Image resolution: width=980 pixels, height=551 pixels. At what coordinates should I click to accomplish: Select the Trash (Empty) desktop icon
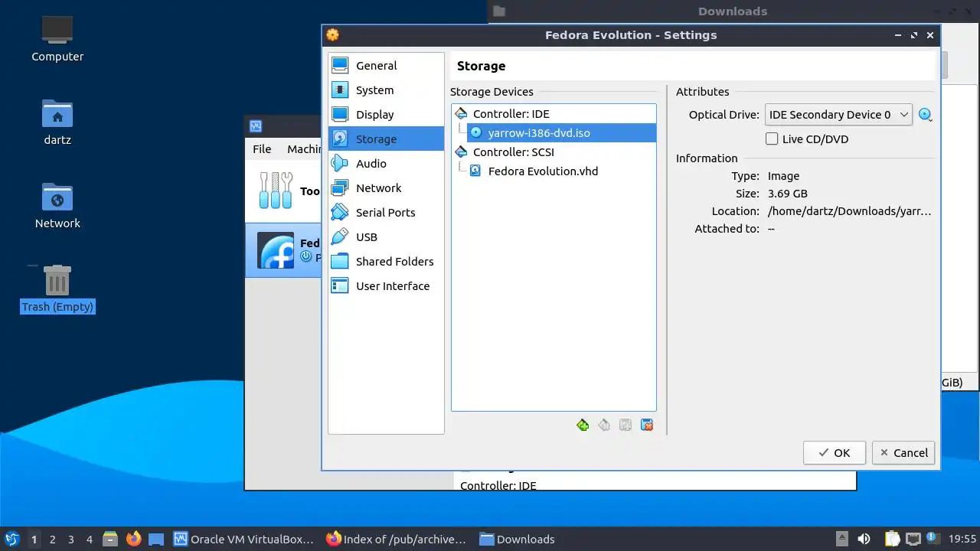click(57, 289)
